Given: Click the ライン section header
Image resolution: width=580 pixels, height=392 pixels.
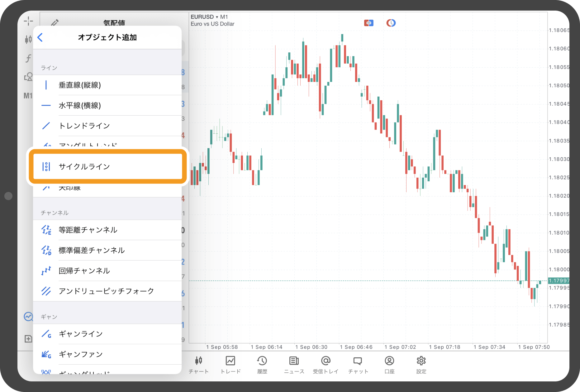Looking at the screenshot, I should point(49,68).
